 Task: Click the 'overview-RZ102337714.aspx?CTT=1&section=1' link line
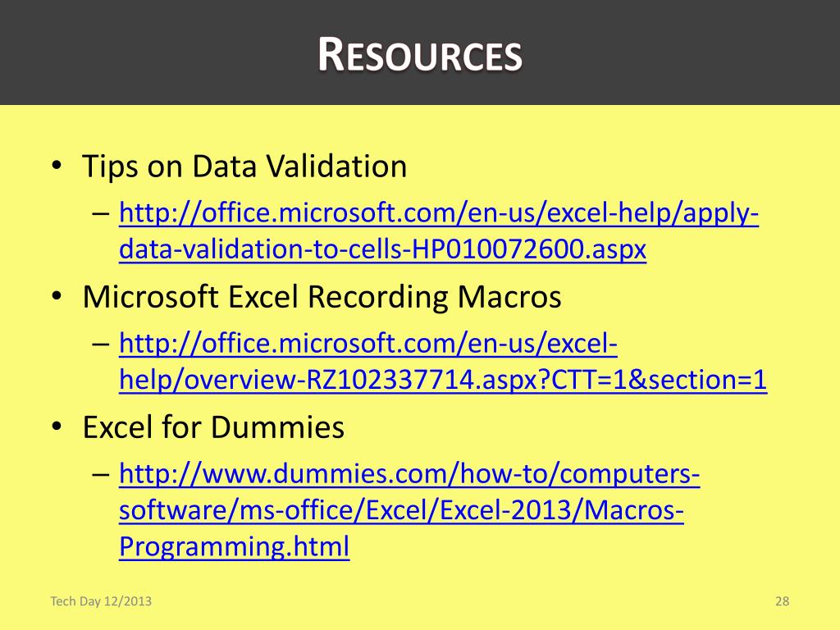click(x=443, y=380)
